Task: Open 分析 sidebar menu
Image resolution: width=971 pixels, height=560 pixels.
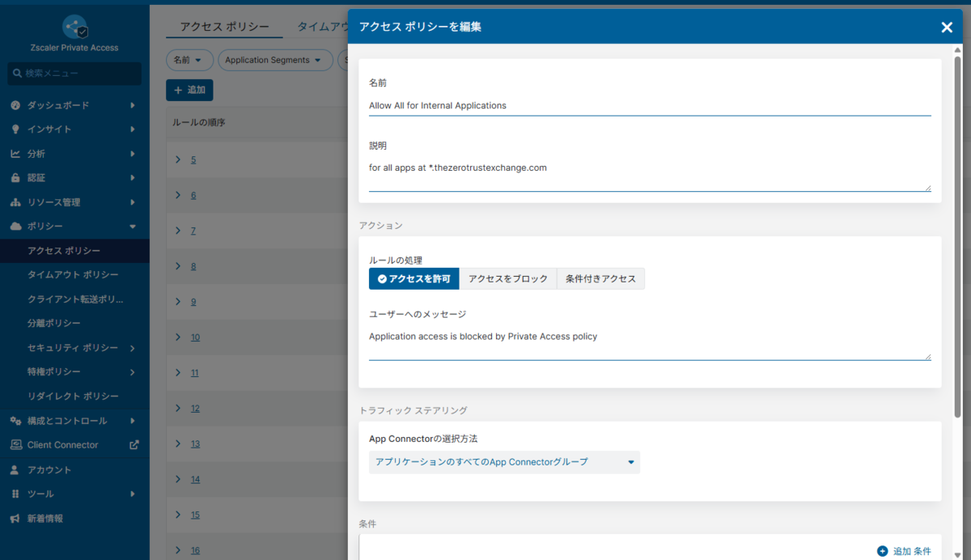Action: (74, 154)
